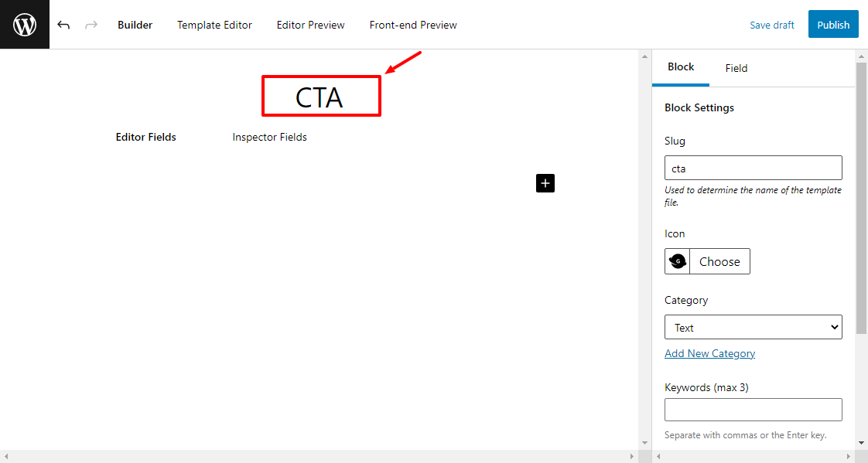Click the Add New Category link
868x463 pixels.
click(709, 353)
